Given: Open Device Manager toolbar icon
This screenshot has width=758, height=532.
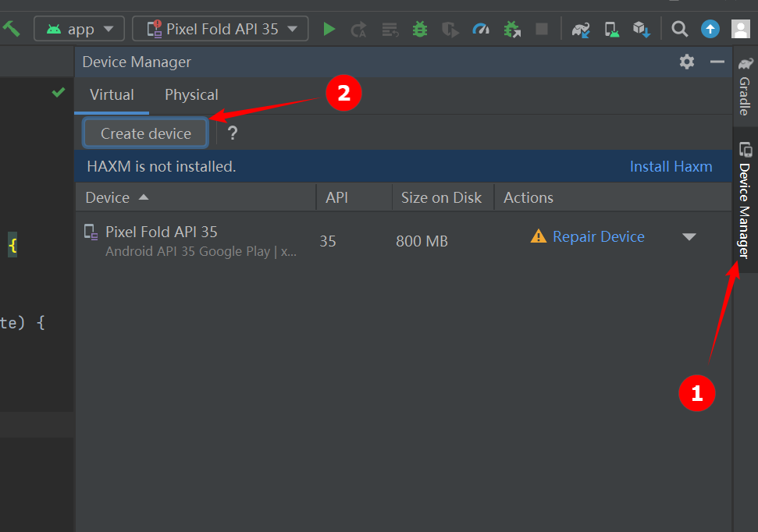Looking at the screenshot, I should coord(612,30).
